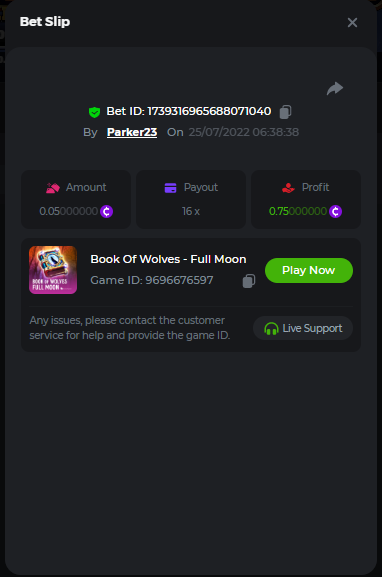Close the Bet Slip dialog
The height and width of the screenshot is (577, 382).
coord(353,22)
